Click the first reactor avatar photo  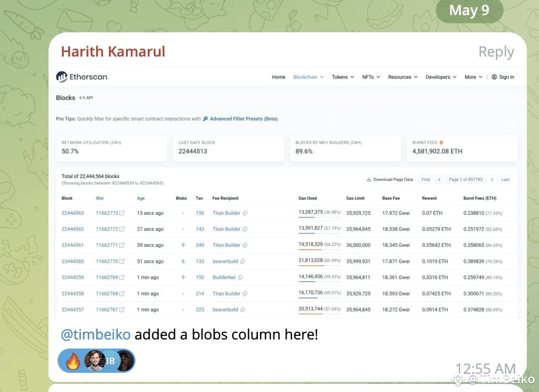95,360
